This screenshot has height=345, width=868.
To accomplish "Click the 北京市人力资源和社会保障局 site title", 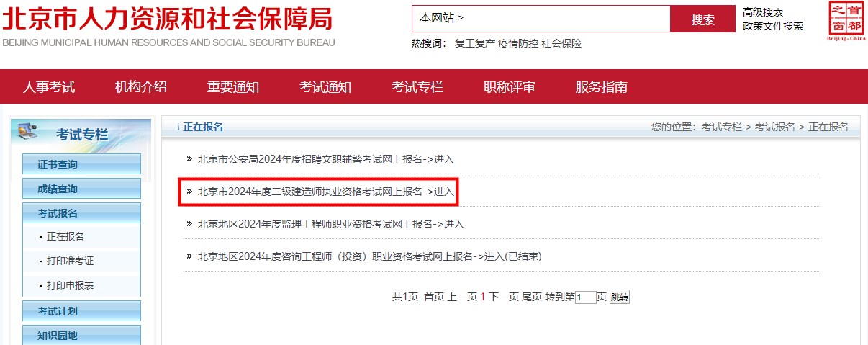I will (167, 17).
